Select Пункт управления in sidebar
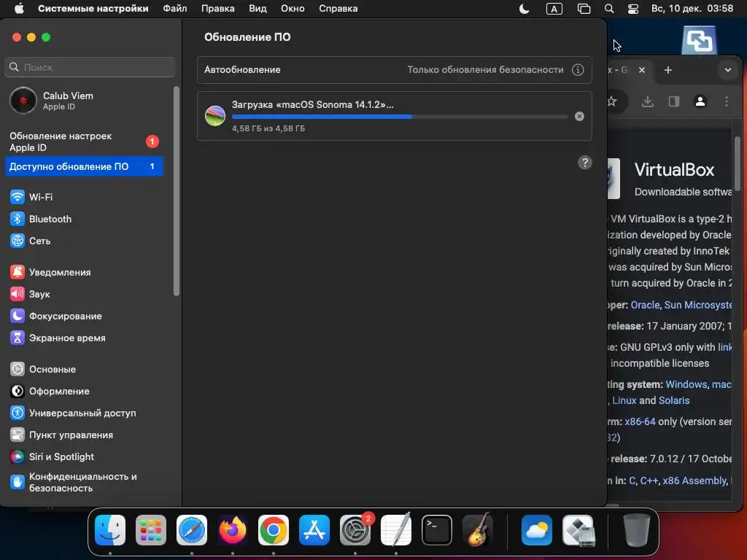Screen dimensions: 747x560 click(61, 435)
